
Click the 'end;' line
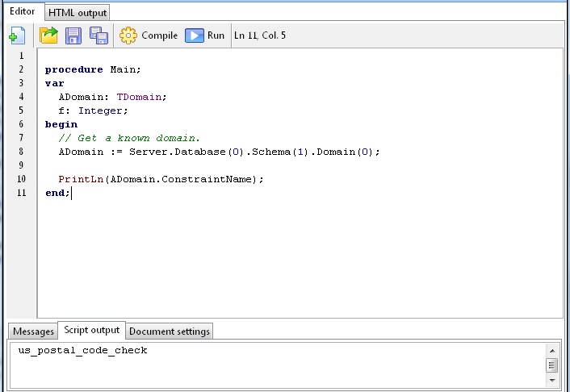(57, 193)
